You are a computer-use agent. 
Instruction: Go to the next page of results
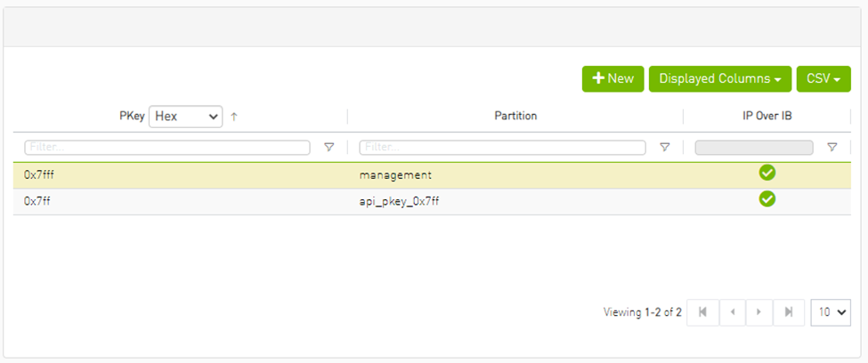[758, 312]
